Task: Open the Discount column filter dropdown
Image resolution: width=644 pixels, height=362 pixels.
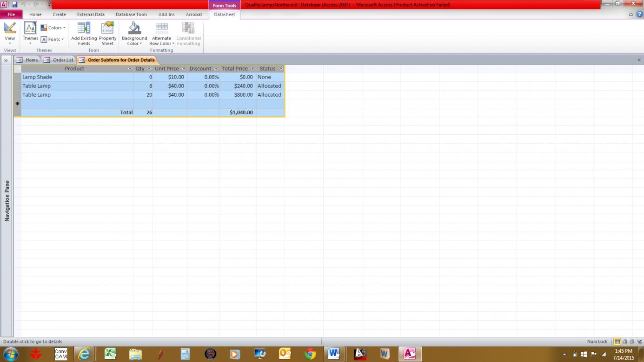Action: pyautogui.click(x=216, y=69)
